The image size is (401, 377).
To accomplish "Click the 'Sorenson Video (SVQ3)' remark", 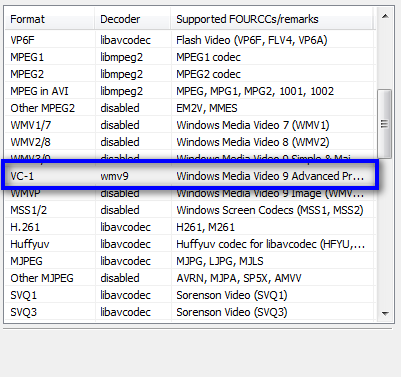I will pos(232,312).
